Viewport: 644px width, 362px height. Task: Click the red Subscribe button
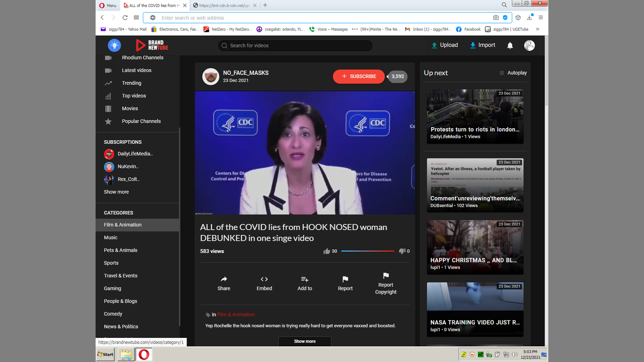[358, 76]
